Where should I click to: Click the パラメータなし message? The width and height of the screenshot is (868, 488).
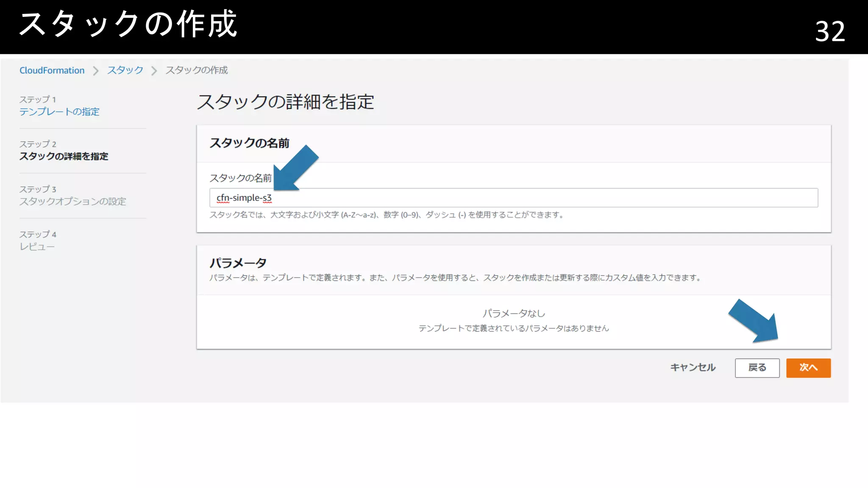[514, 313]
